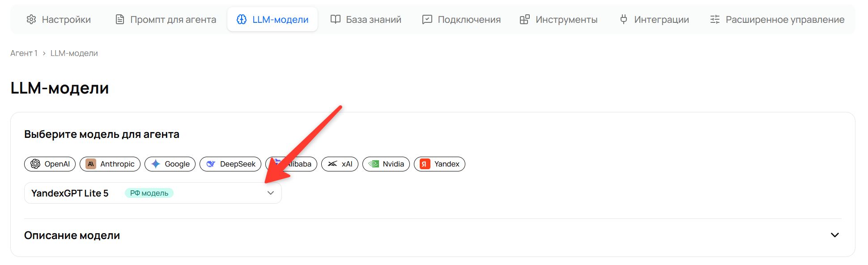Click the LLM-модели breadcrumb
868x265 pixels.
[x=74, y=53]
